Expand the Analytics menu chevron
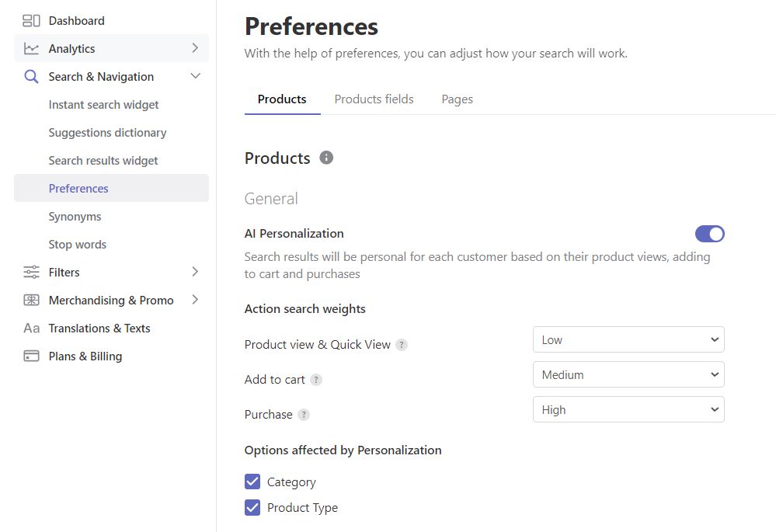The height and width of the screenshot is (532, 776). point(195,48)
